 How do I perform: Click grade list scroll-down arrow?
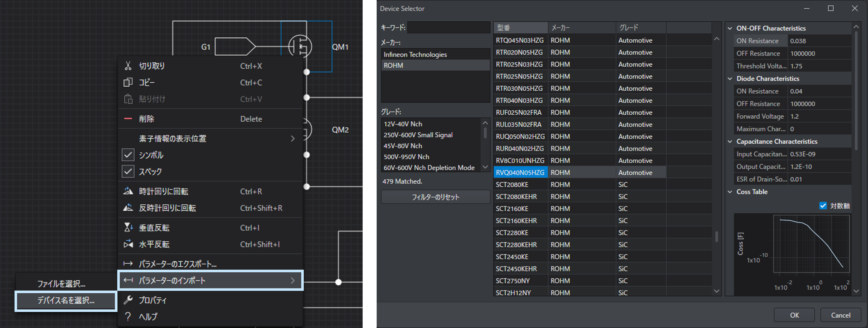(x=485, y=167)
